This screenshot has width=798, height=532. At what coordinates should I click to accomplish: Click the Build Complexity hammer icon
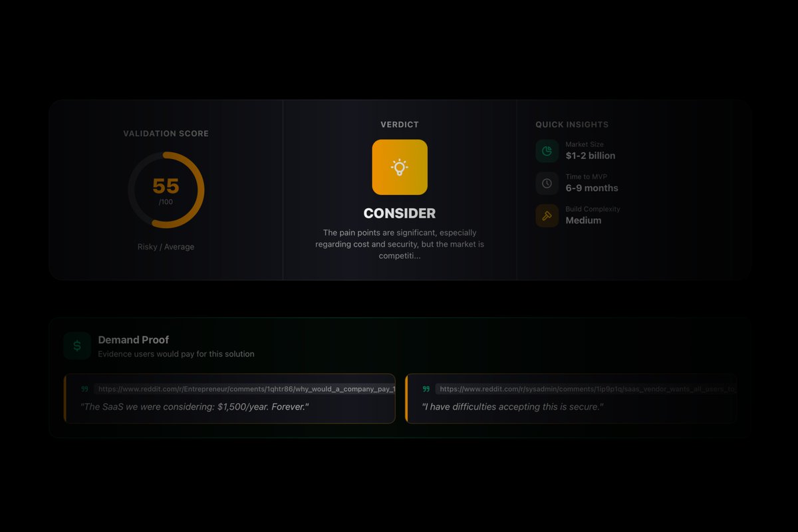(x=547, y=215)
